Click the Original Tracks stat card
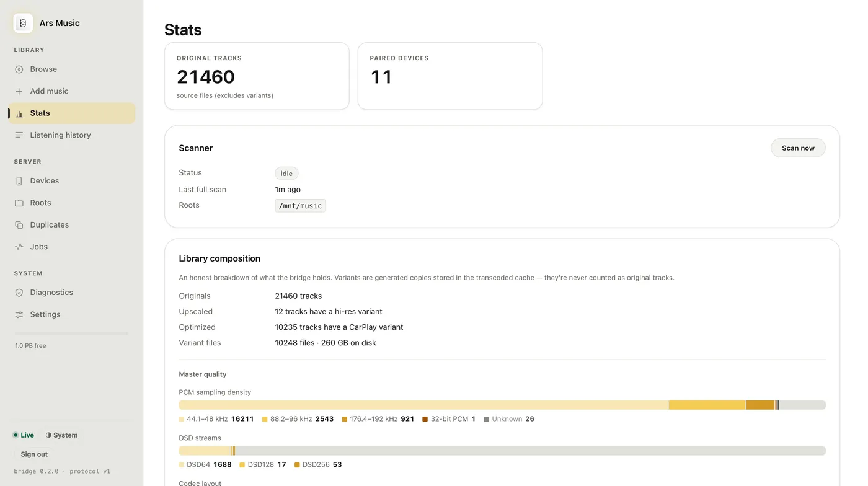 257,76
